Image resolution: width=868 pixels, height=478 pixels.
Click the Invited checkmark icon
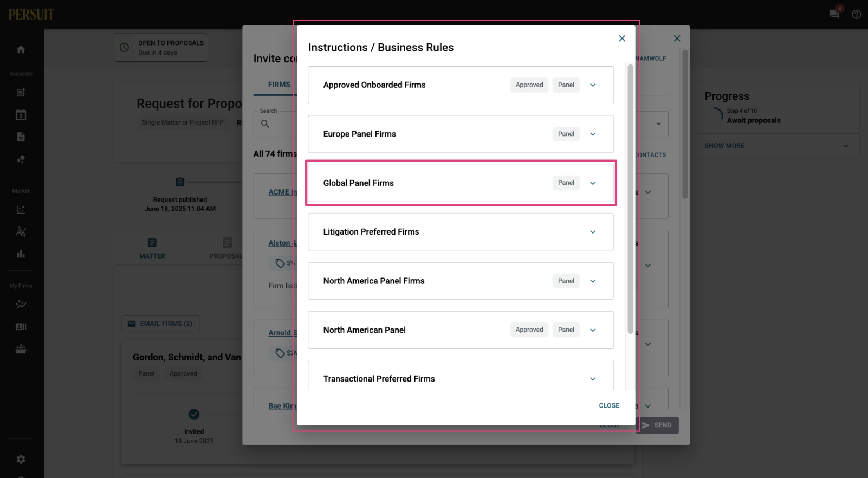click(194, 415)
